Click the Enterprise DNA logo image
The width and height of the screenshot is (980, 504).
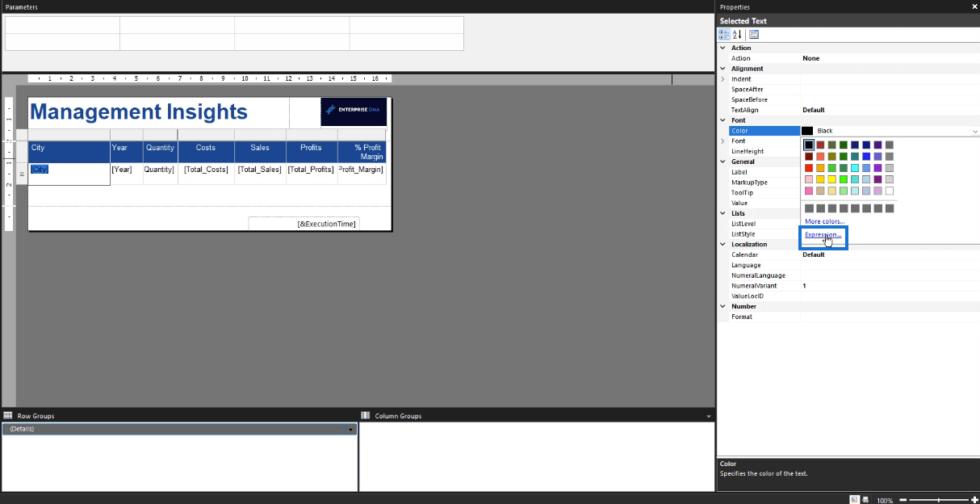[354, 111]
